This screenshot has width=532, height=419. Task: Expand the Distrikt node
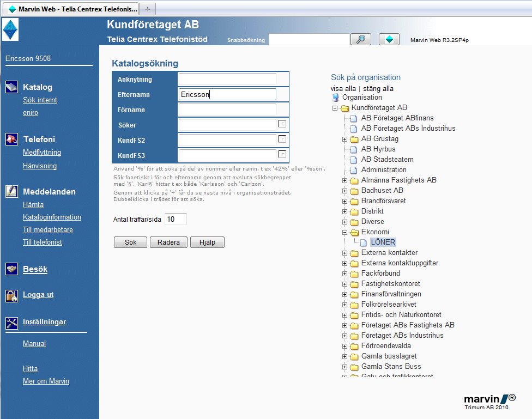[x=344, y=212]
